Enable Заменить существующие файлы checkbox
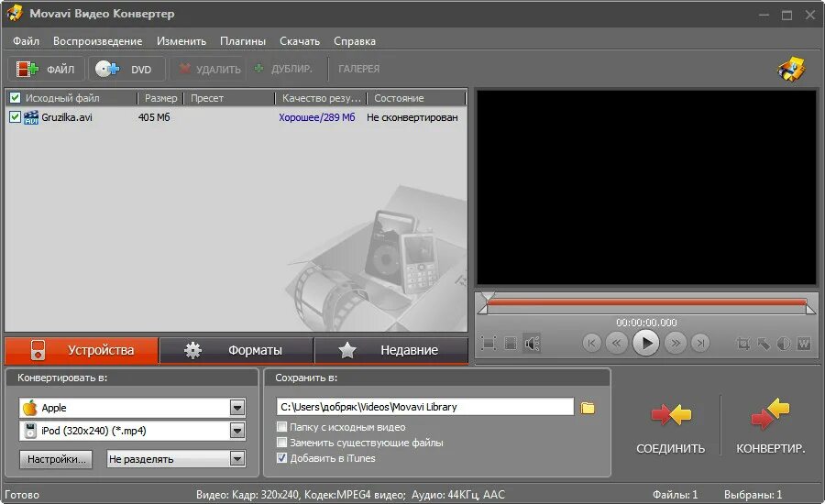The image size is (825, 504). tap(282, 443)
